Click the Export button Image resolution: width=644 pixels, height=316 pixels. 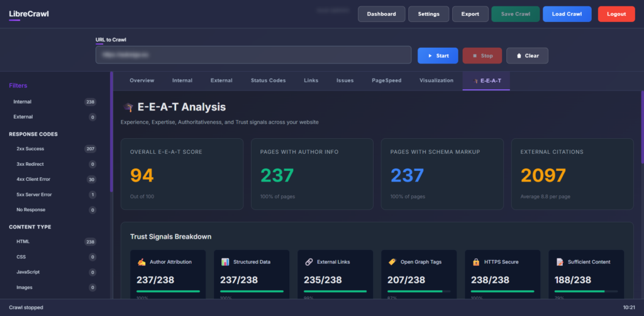coord(470,14)
